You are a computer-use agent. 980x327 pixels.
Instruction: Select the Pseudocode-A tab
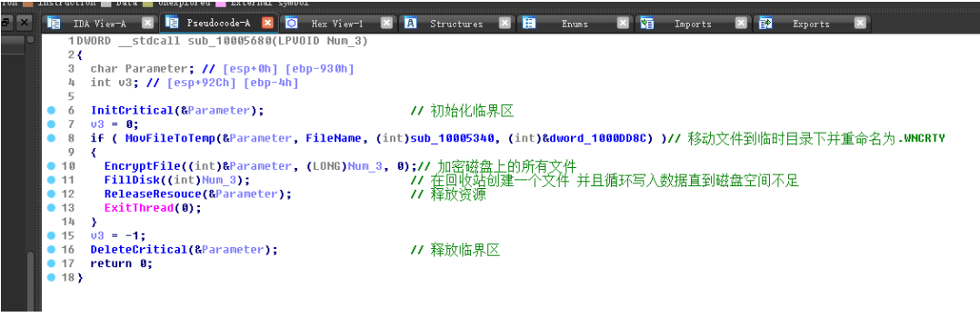click(x=218, y=24)
